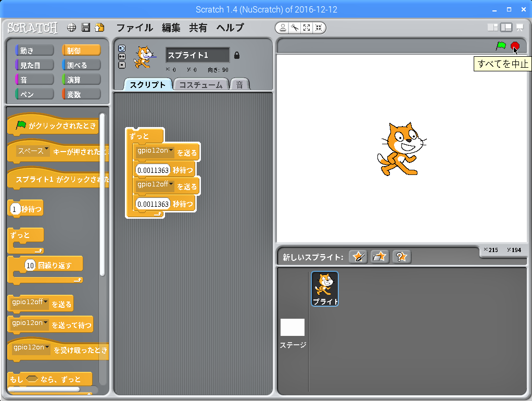Screen dimensions: 532x401
Task: Set rotation style to can rotate
Action: 122,48
